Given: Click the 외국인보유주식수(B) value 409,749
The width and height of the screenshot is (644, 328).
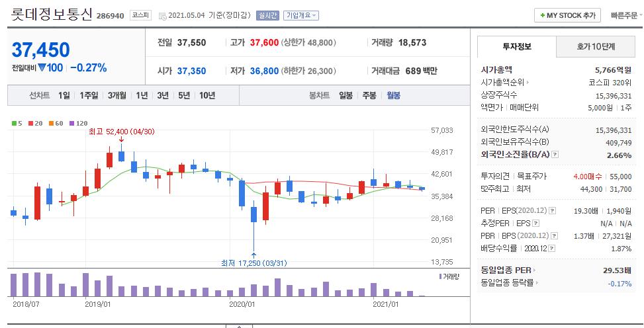Looking at the screenshot, I should (619, 142).
